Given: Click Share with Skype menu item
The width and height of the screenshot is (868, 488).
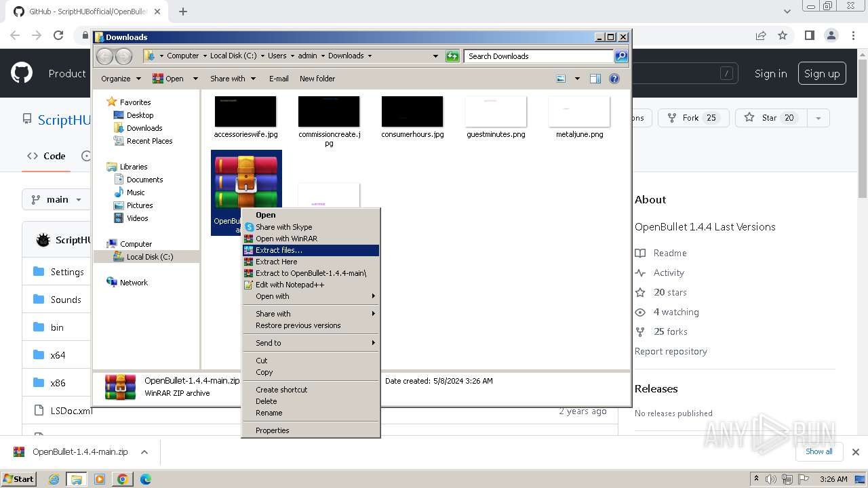Looking at the screenshot, I should [x=311, y=227].
